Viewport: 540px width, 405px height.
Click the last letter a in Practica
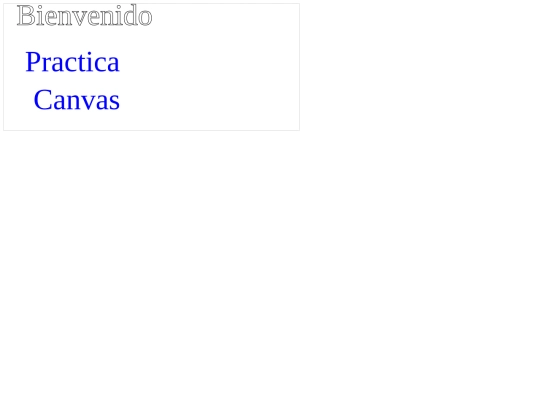(x=113, y=65)
